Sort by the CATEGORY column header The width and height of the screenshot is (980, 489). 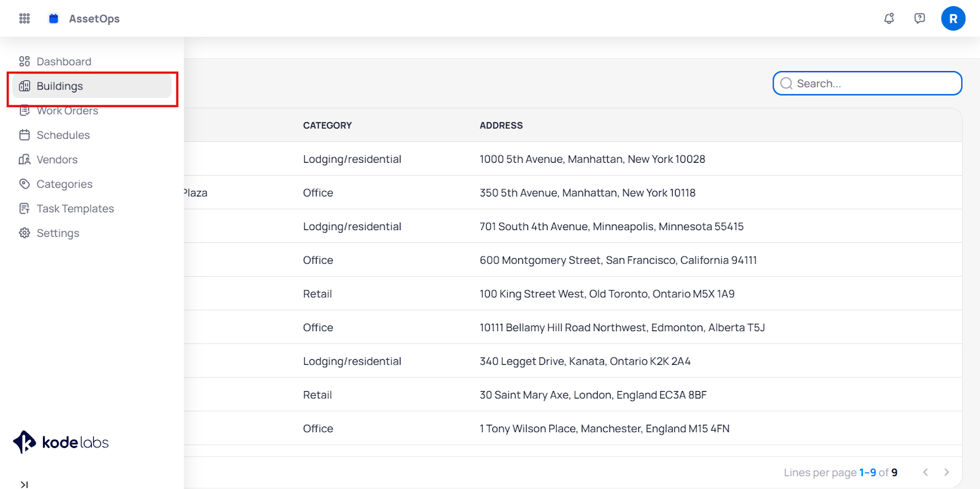pyautogui.click(x=327, y=125)
